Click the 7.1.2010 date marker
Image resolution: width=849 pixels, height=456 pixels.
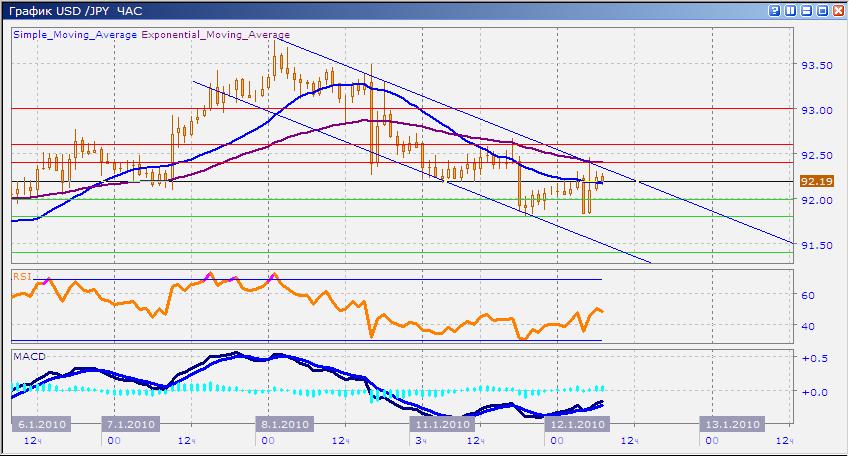(127, 424)
